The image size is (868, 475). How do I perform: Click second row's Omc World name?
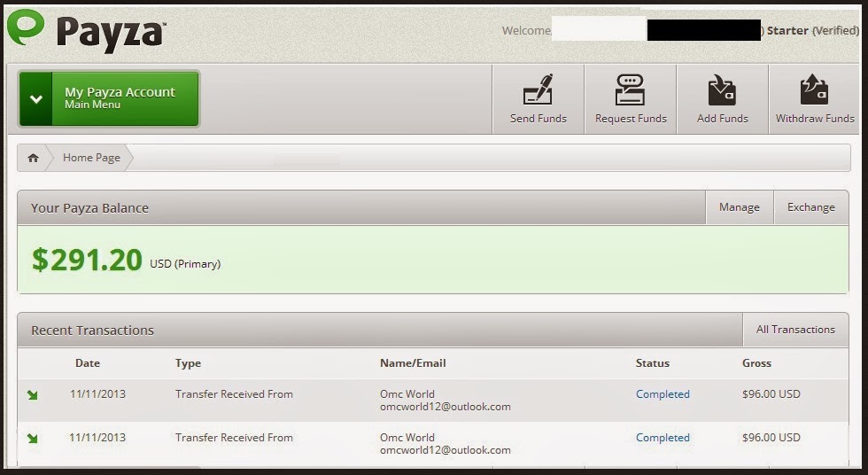[407, 438]
